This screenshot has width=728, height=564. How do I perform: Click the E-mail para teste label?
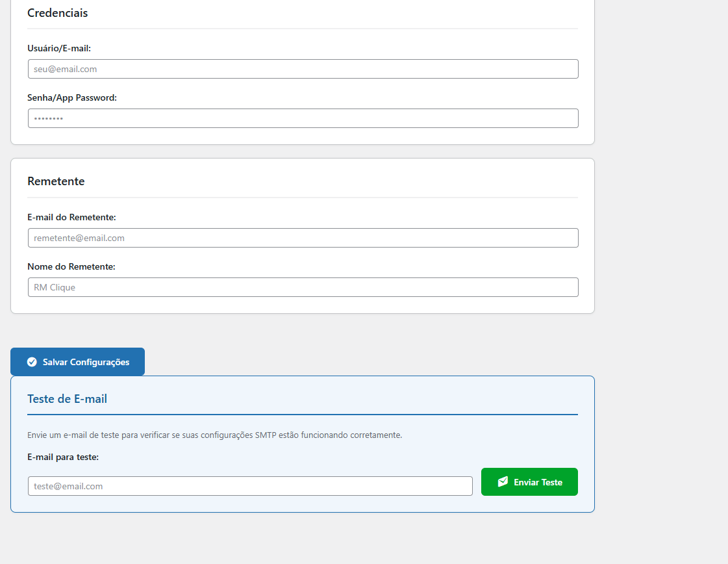pos(63,457)
